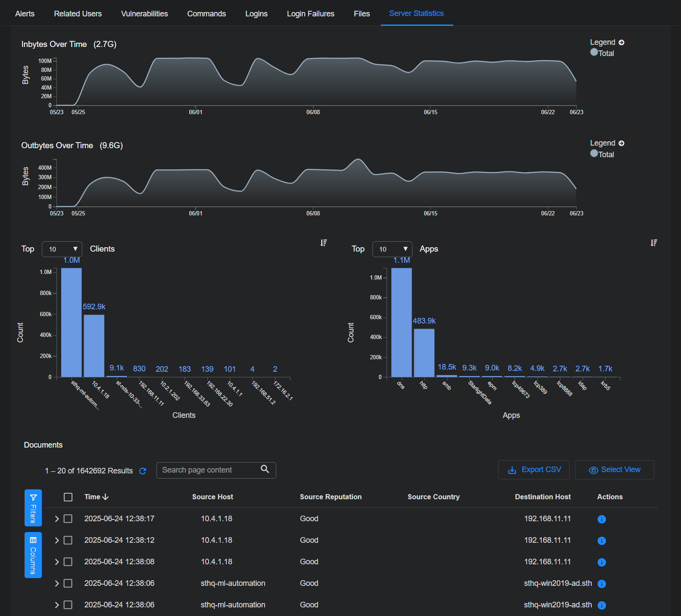Click the sort icon above the Apps chart

(654, 243)
